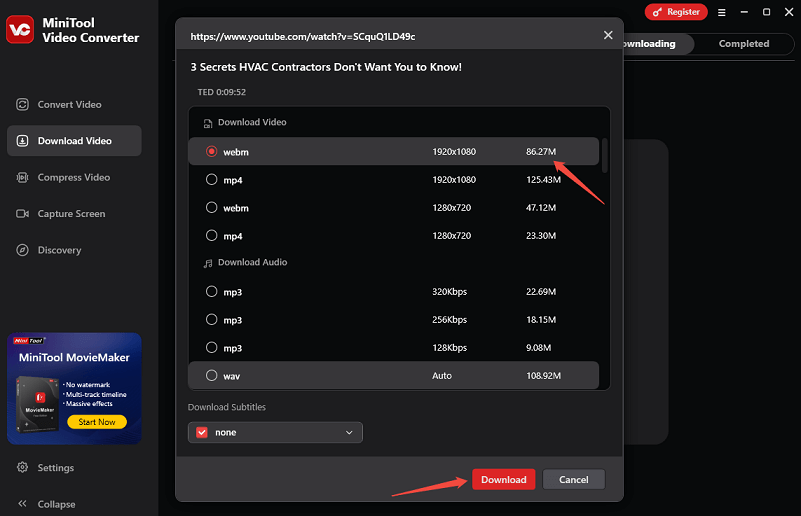Open the Discovery section
The height and width of the screenshot is (516, 801).
pos(75,250)
